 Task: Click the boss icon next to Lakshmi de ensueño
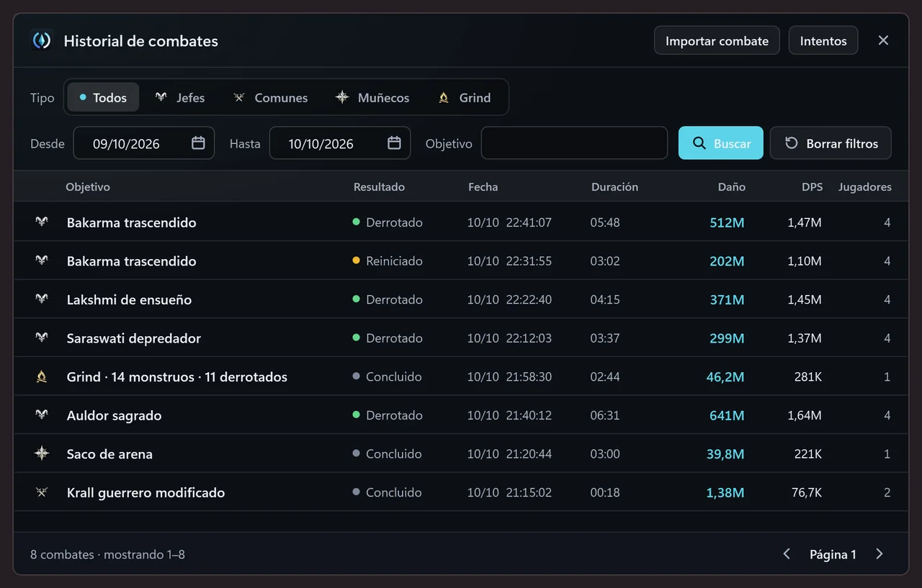click(42, 299)
